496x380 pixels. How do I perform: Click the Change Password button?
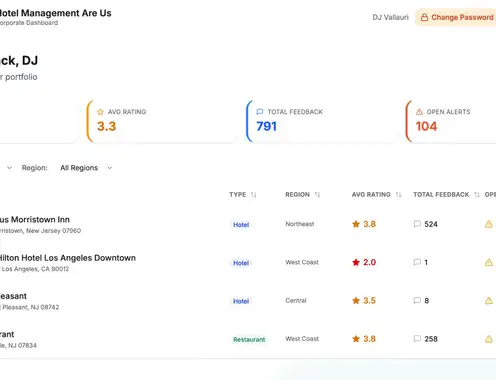coord(456,17)
